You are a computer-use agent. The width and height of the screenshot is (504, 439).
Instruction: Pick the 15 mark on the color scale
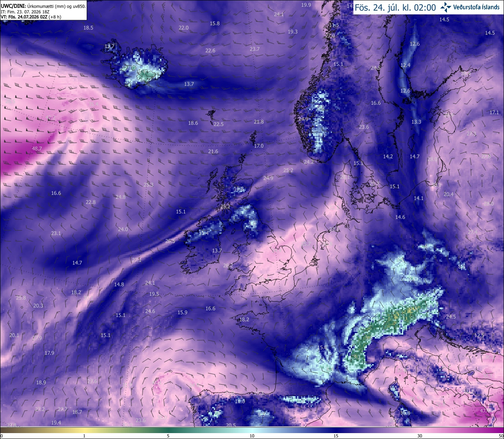tap(336, 436)
